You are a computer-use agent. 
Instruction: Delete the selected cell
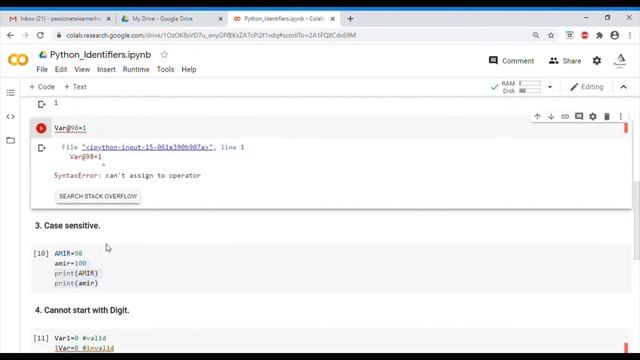tap(607, 116)
